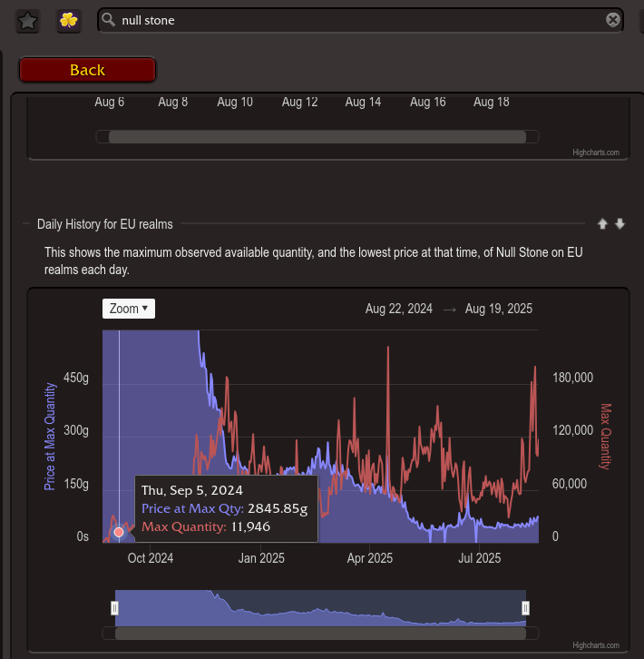Move Daily History section up arrow

(602, 224)
